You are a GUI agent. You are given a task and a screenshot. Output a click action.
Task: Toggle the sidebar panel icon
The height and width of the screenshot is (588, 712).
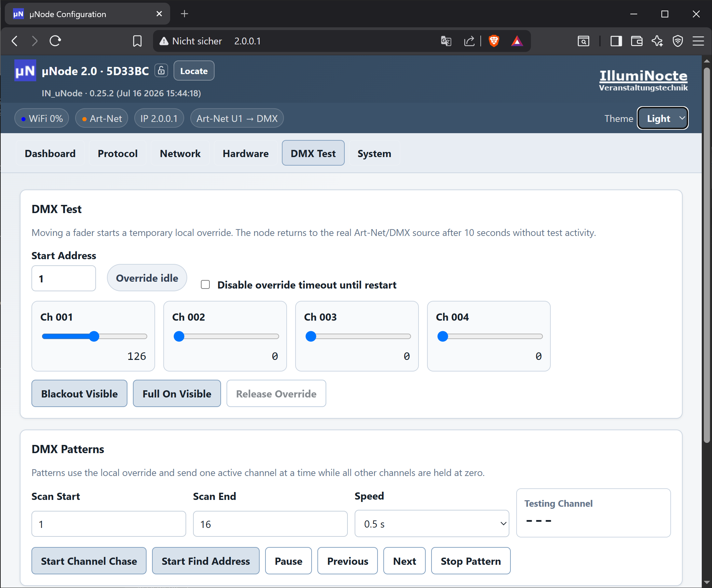[616, 41]
